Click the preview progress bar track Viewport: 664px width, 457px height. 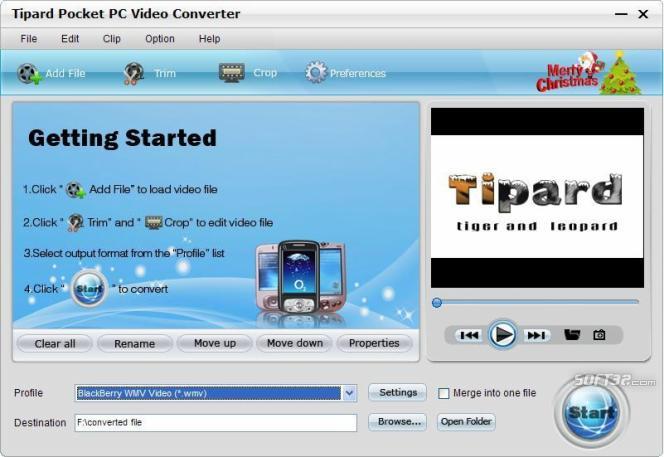(x=537, y=302)
